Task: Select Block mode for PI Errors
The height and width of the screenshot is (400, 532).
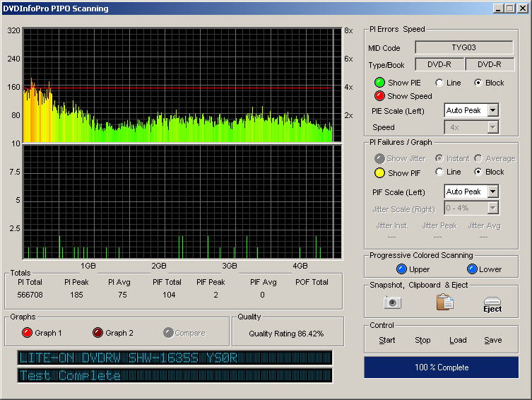Action: (478, 83)
